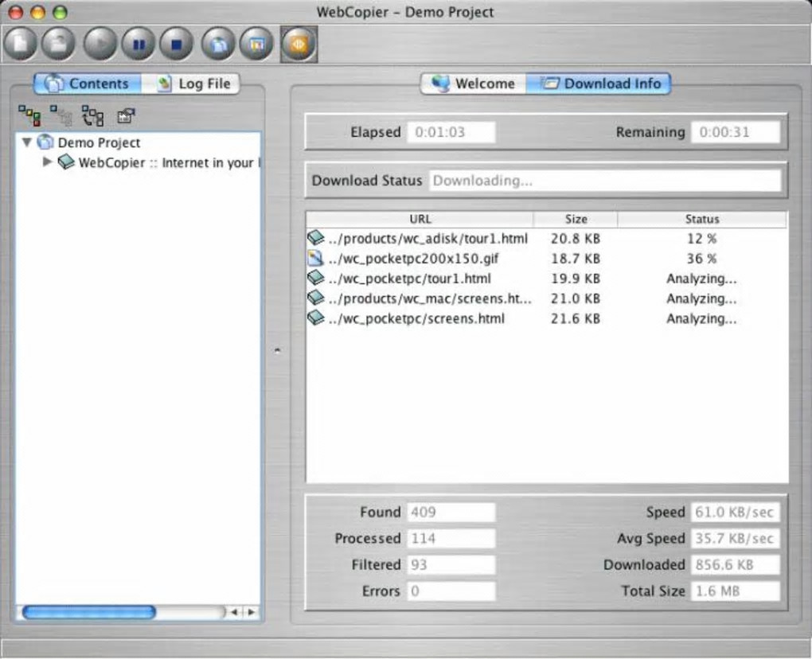Click the 21.6 KB size cell
This screenshot has height=659, width=812.
click(x=576, y=318)
